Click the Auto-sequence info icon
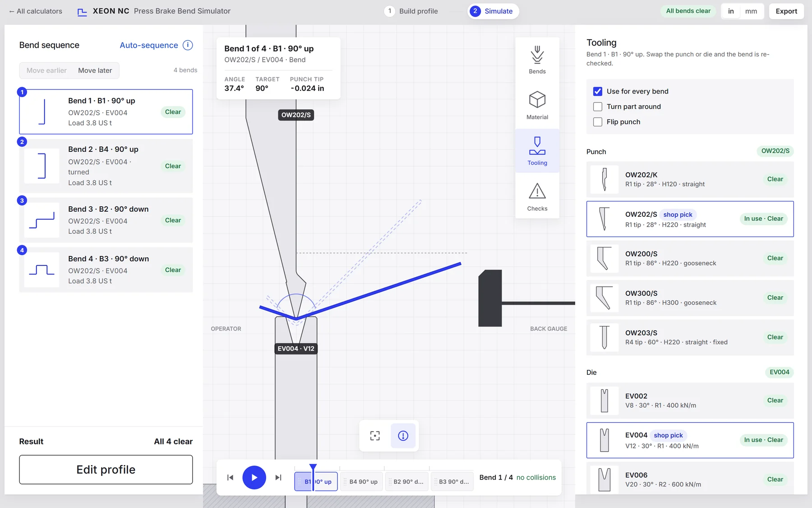Viewport: 812px width, 508px height. click(x=188, y=45)
